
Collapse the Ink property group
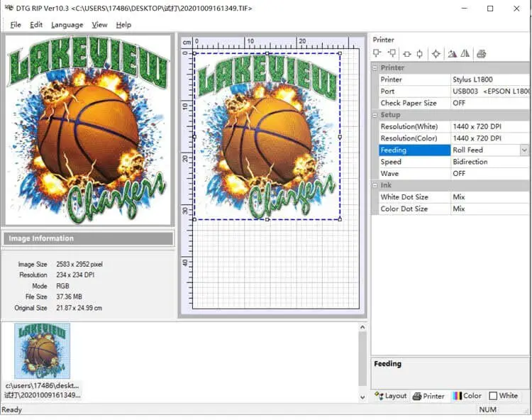coord(375,185)
